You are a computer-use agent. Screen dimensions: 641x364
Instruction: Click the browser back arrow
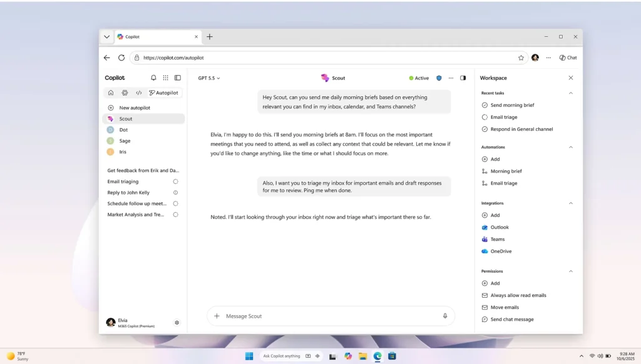106,58
